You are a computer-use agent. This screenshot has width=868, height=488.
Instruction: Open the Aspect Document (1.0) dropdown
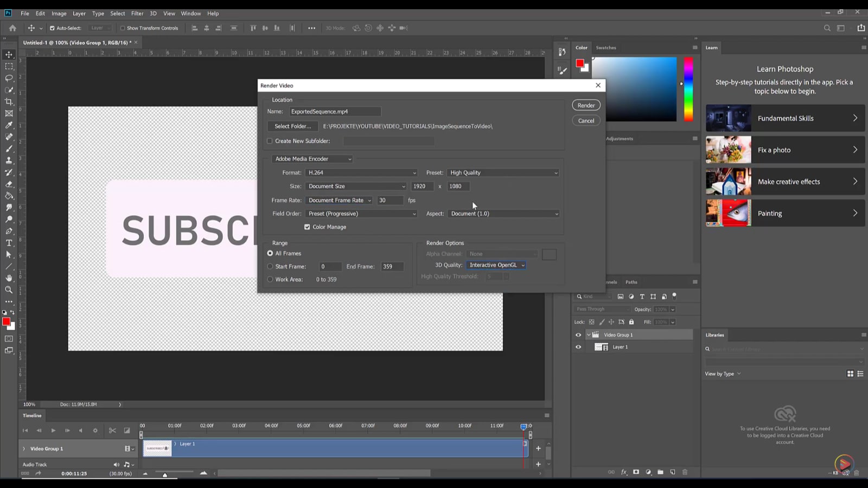pyautogui.click(x=504, y=214)
